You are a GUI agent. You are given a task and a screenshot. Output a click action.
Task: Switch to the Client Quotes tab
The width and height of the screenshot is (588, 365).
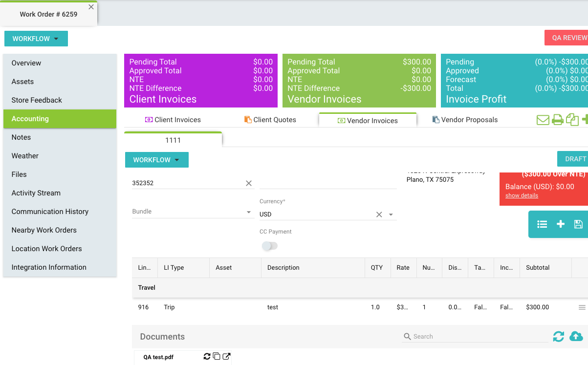[270, 120]
